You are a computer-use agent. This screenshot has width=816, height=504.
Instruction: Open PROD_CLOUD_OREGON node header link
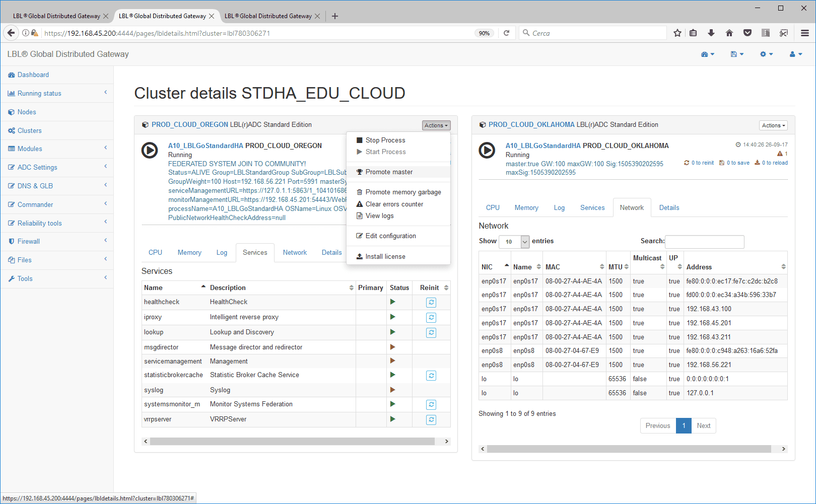coord(190,124)
